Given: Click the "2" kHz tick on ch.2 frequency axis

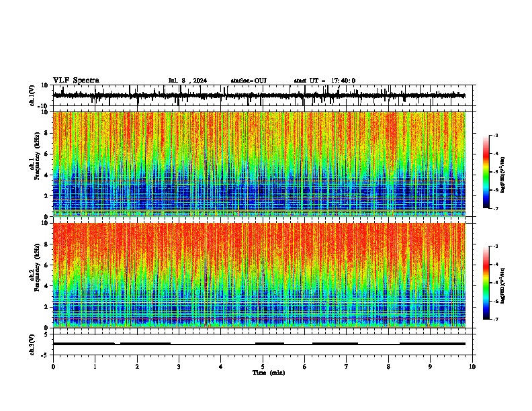Looking at the screenshot, I should [x=46, y=307].
